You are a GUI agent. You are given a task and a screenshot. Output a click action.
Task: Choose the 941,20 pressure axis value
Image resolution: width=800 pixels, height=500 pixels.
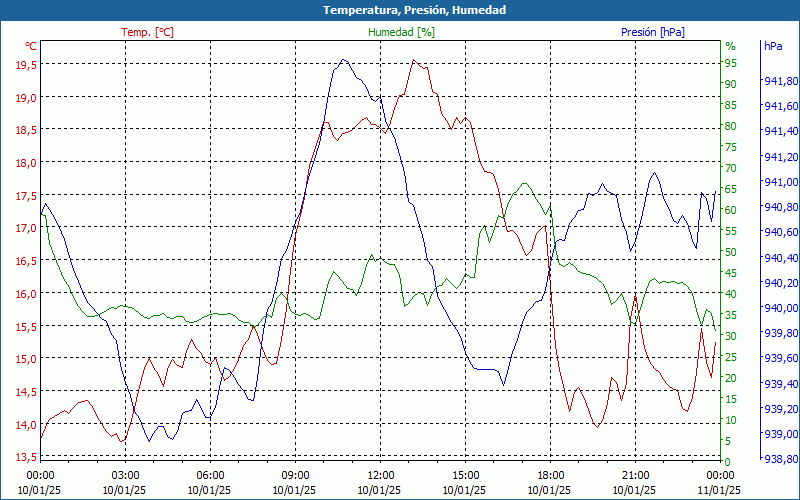(x=781, y=157)
